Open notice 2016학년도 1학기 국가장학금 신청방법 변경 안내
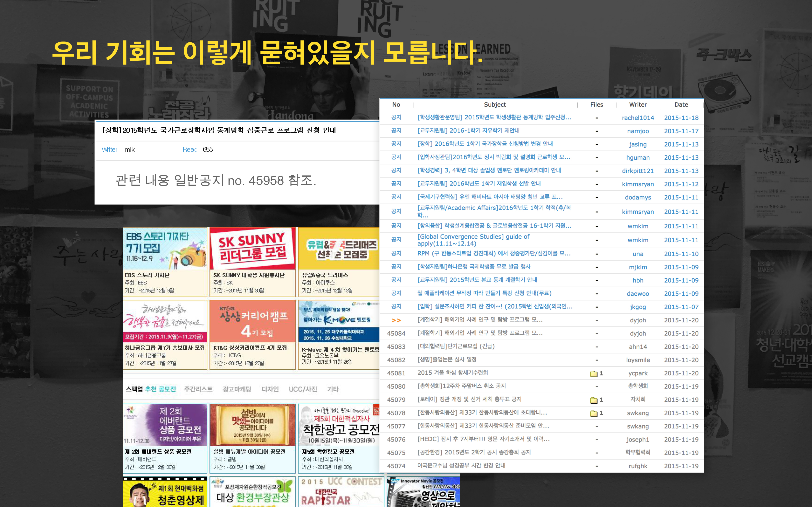 click(x=485, y=144)
